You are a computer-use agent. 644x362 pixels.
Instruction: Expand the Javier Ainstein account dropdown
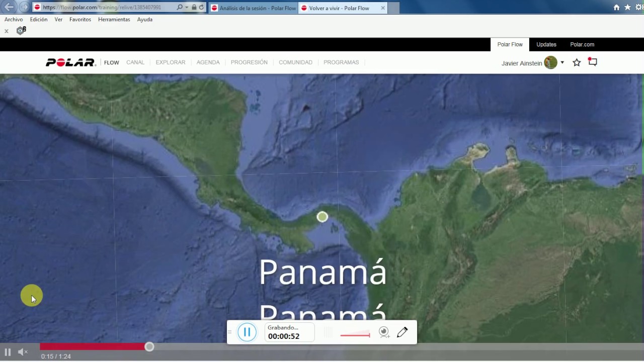[562, 63]
